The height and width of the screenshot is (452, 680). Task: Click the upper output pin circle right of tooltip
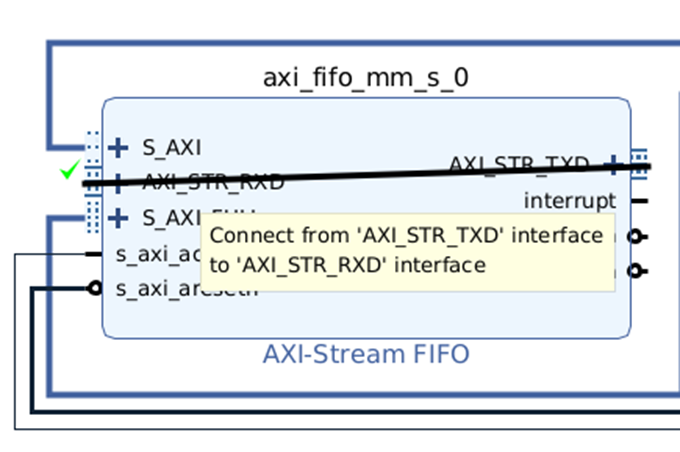(634, 237)
